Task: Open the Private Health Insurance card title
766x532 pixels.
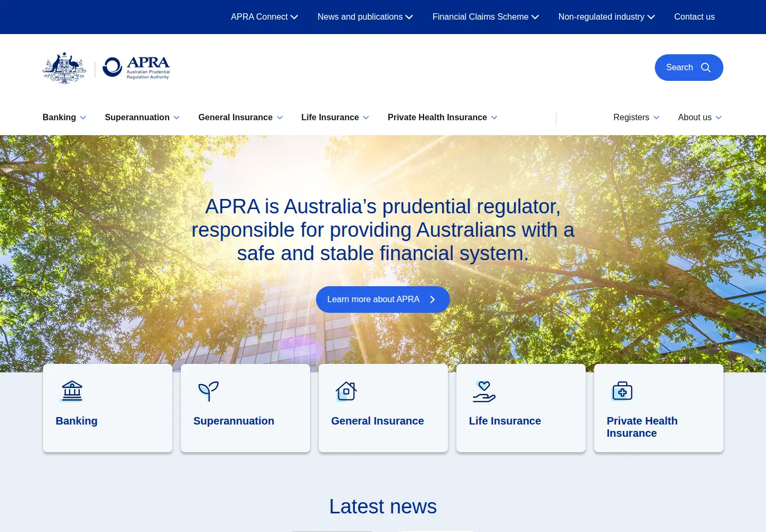Action: click(642, 427)
